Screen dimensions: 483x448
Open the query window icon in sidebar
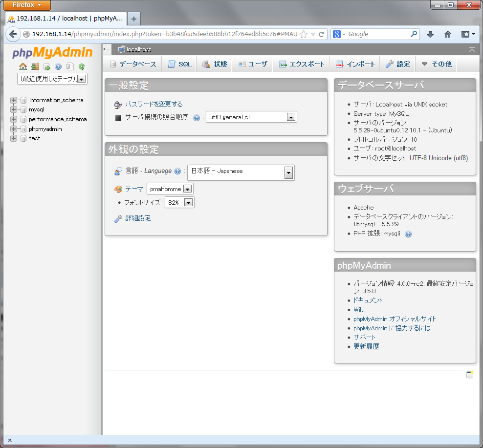(x=46, y=66)
